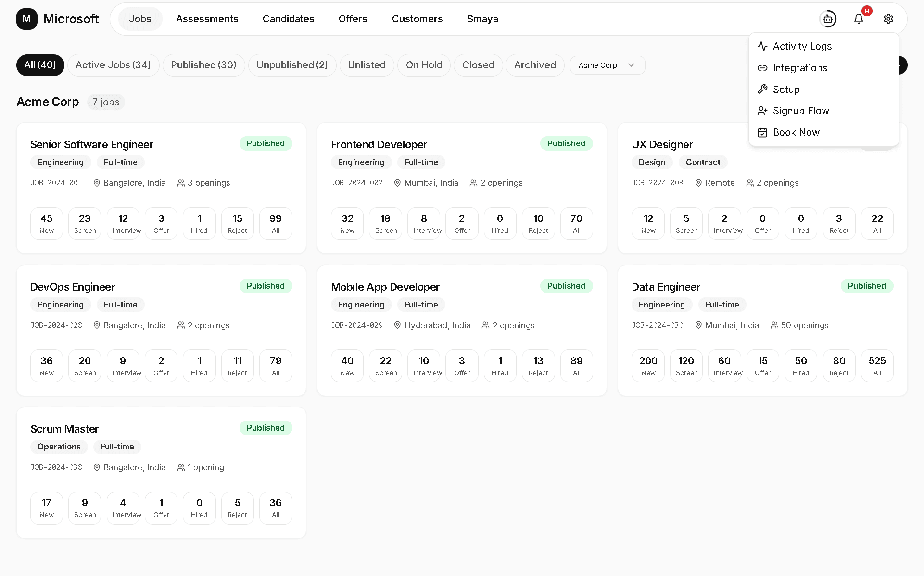Click the Signup Flow user-plus icon
924x576 pixels.
pos(762,111)
